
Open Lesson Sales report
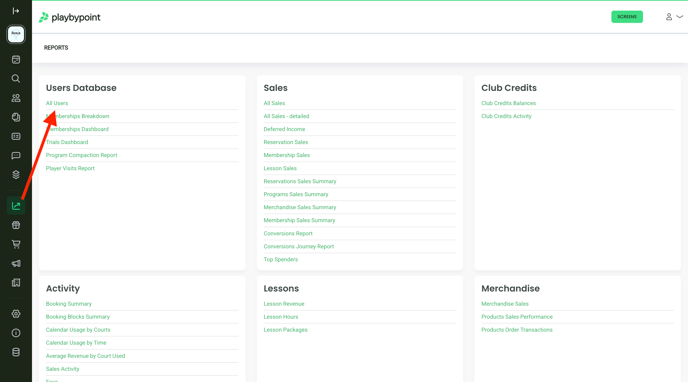(280, 168)
